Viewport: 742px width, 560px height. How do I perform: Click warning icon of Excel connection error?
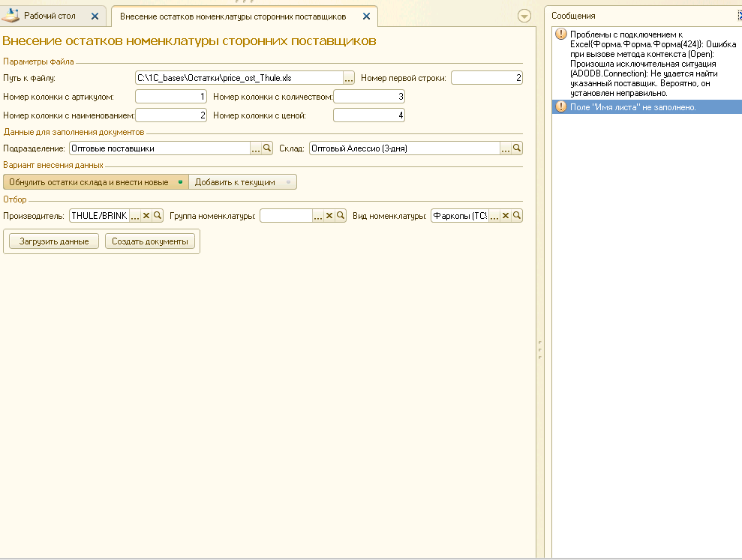560,34
